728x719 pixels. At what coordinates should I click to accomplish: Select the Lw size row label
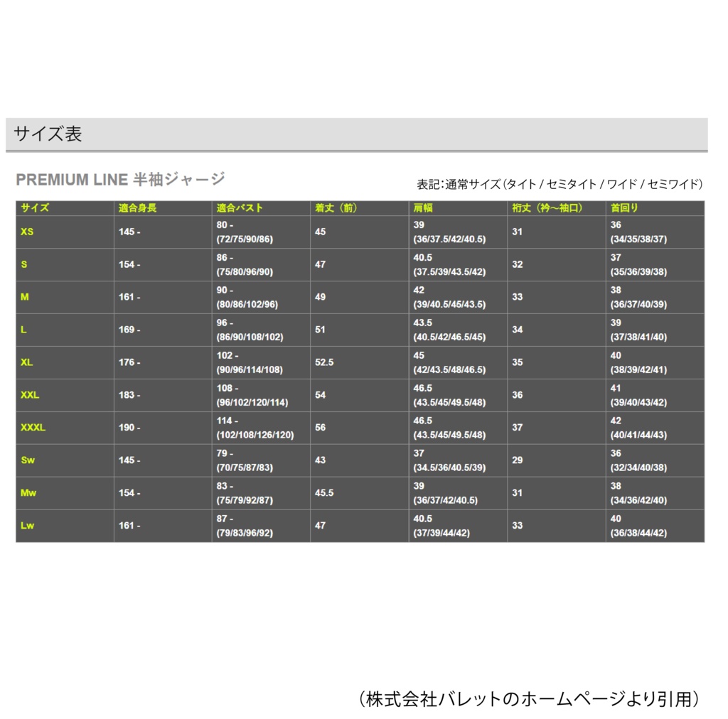click(26, 525)
